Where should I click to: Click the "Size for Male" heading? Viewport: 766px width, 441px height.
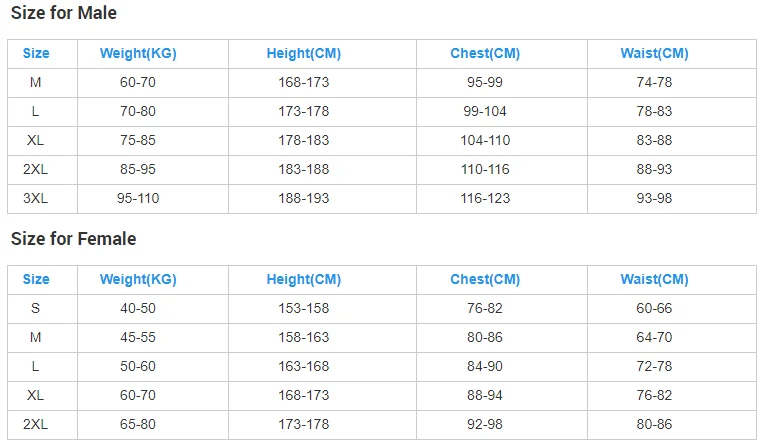63,13
